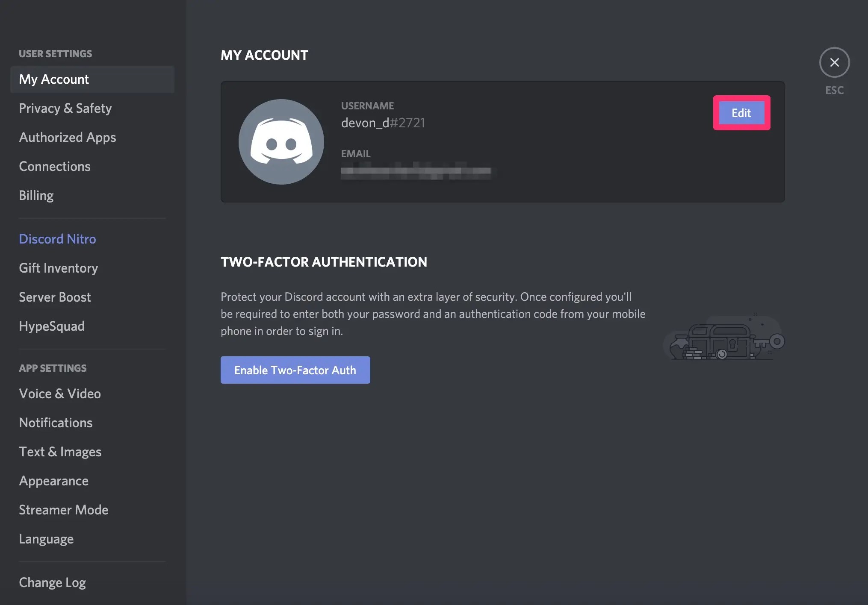Click the Edit button next to username
The height and width of the screenshot is (605, 868).
741,113
